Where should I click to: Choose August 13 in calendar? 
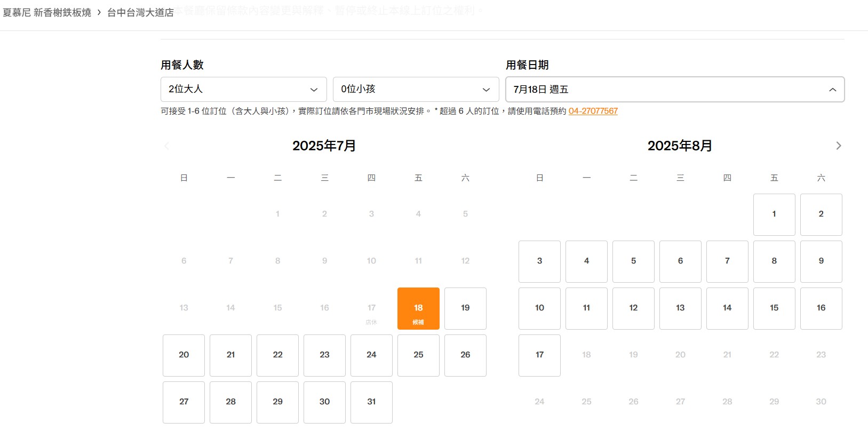coord(680,308)
